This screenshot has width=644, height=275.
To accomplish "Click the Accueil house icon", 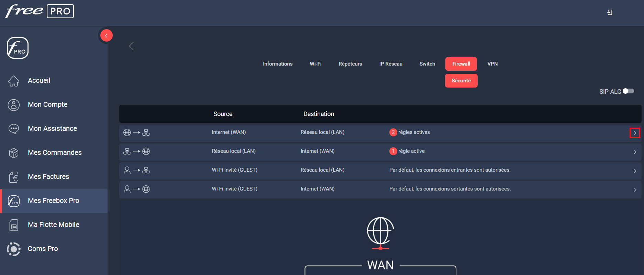I will [14, 81].
